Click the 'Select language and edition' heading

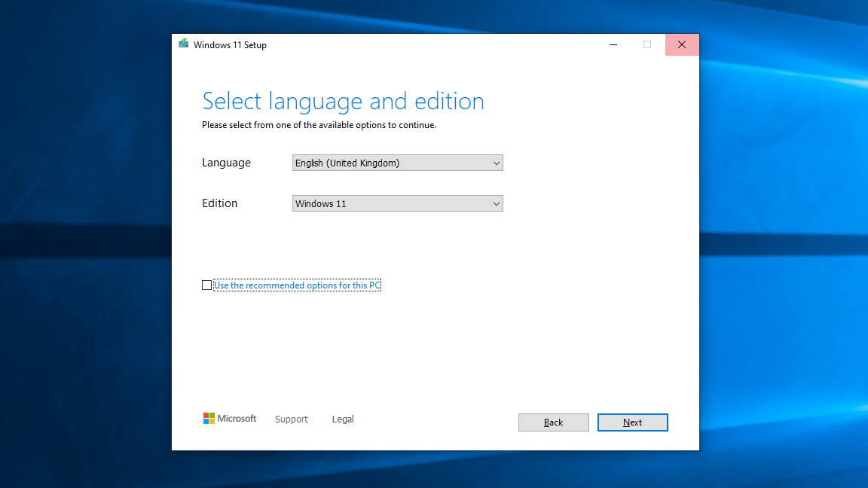pos(343,100)
